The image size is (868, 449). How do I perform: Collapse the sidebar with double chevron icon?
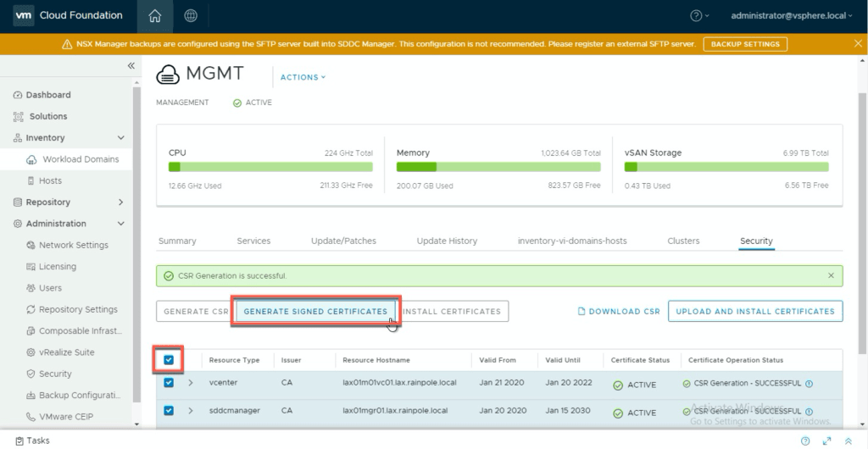click(131, 66)
